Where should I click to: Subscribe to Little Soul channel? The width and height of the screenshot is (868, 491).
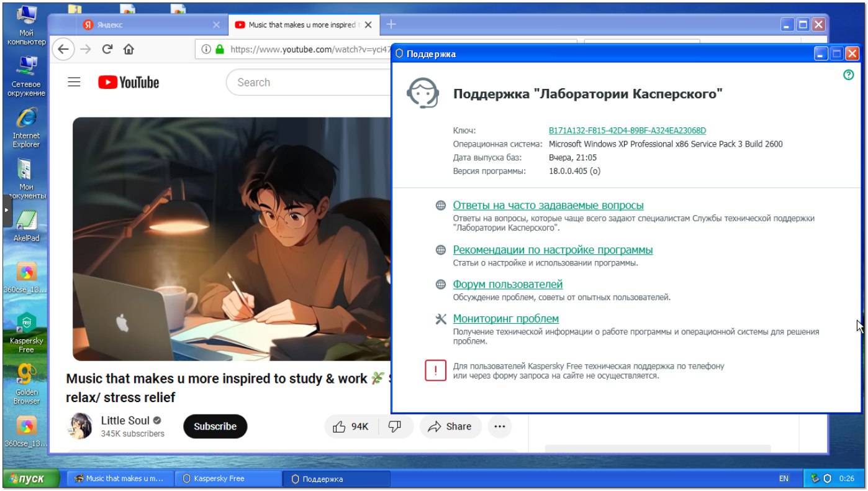point(215,426)
